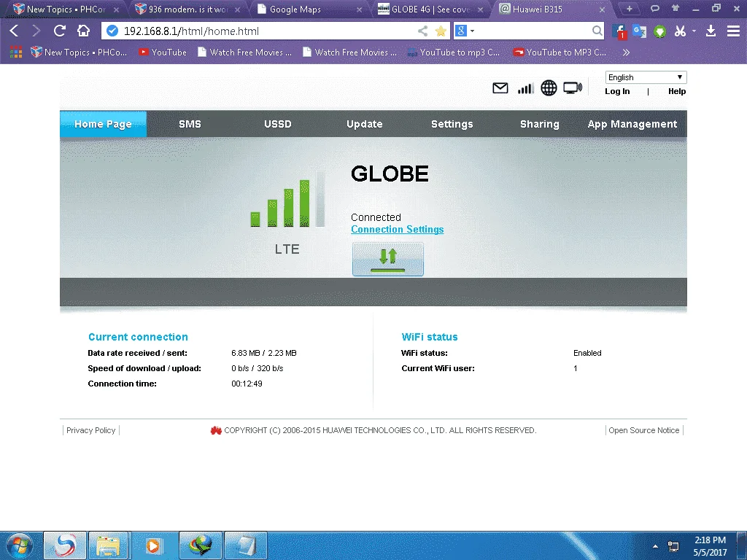The height and width of the screenshot is (560, 747).
Task: Click the skin shirt icon in title bar
Action: click(675, 8)
